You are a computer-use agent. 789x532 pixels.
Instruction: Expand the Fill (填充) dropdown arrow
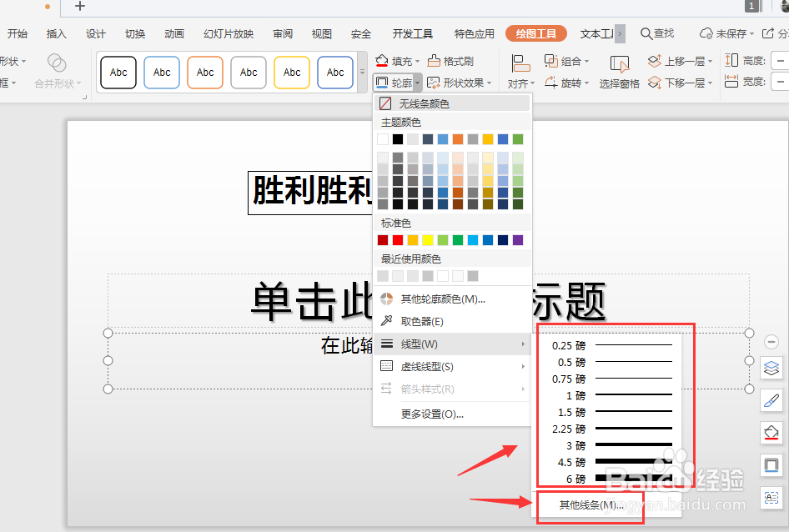418,62
